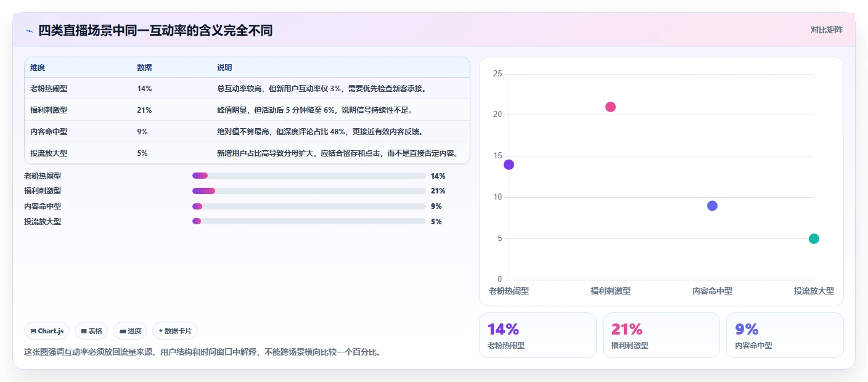The image size is (868, 382).
Task: Click the 投流放大型 progress bar
Action: point(309,222)
